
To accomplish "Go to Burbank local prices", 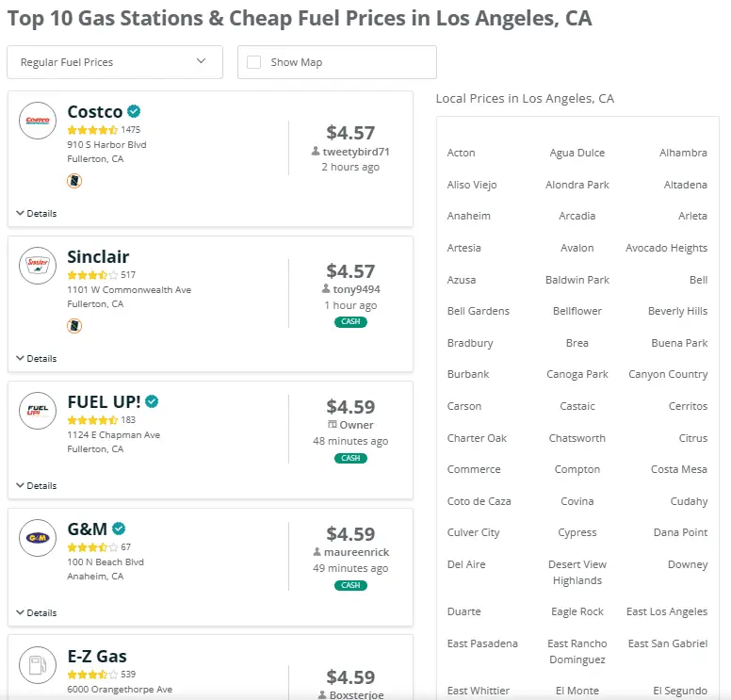I will click(468, 374).
